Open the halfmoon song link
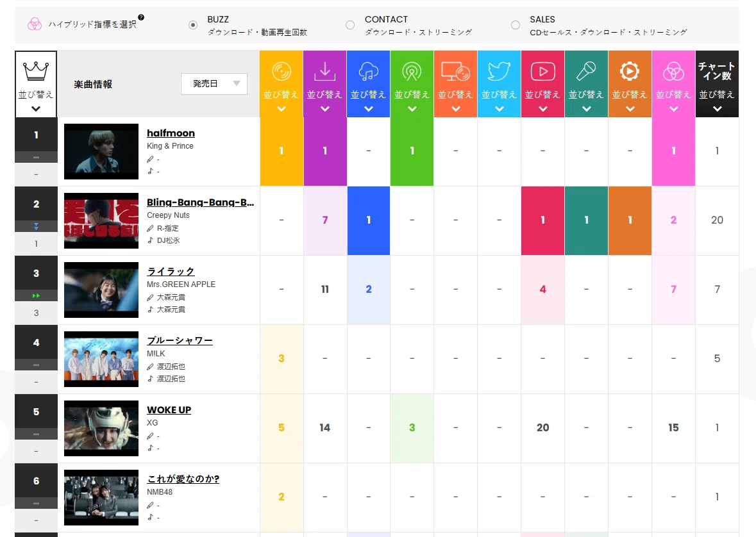 171,133
